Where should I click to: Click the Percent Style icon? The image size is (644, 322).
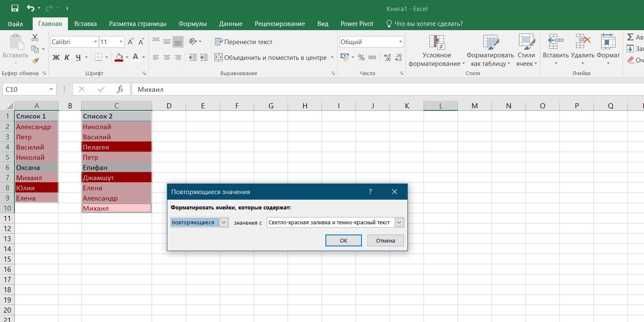pyautogui.click(x=361, y=57)
